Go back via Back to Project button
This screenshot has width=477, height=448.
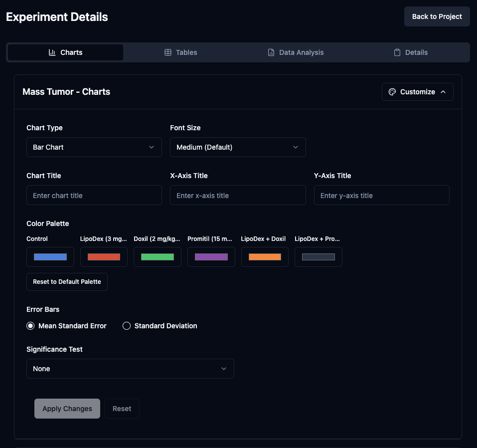click(x=437, y=16)
